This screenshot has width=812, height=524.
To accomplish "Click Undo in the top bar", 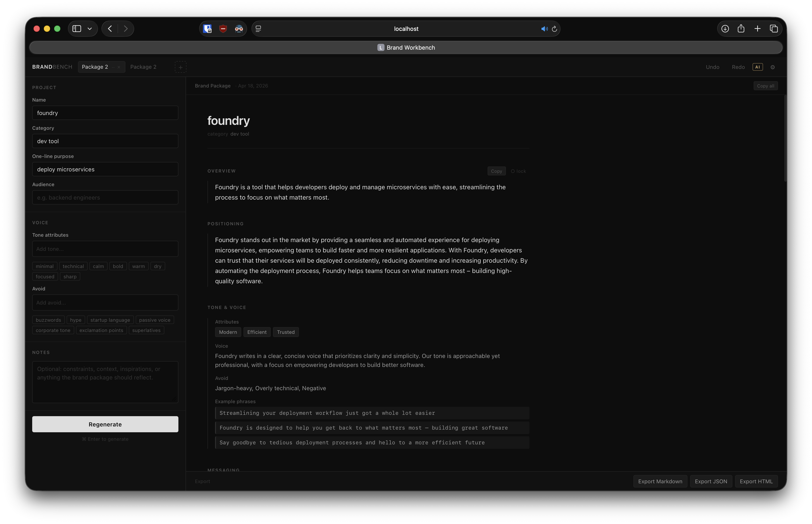I will pyautogui.click(x=713, y=67).
